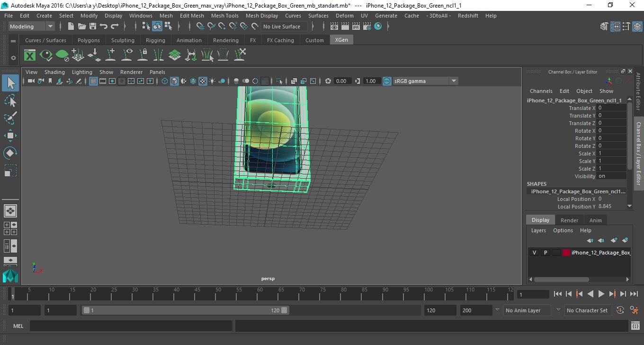Open Render Settings clapperboard gear icon

[367, 27]
